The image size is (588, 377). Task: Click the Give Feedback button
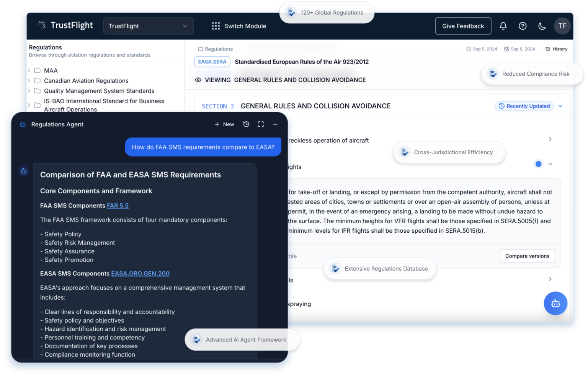pyautogui.click(x=463, y=26)
